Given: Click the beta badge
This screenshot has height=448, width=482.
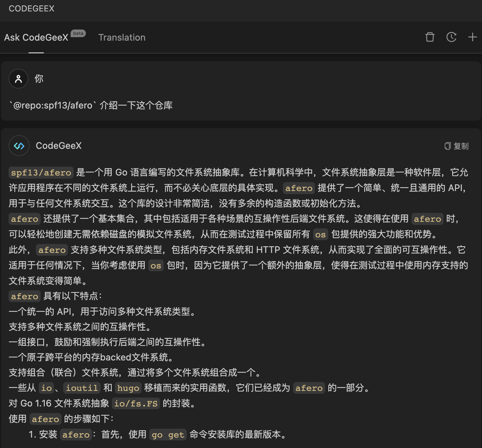Looking at the screenshot, I should pyautogui.click(x=78, y=33).
